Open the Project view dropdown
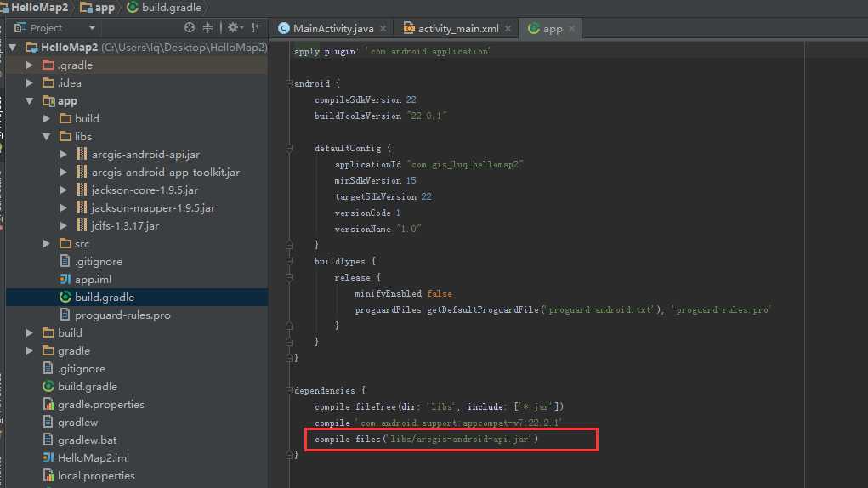868x488 pixels. click(92, 28)
